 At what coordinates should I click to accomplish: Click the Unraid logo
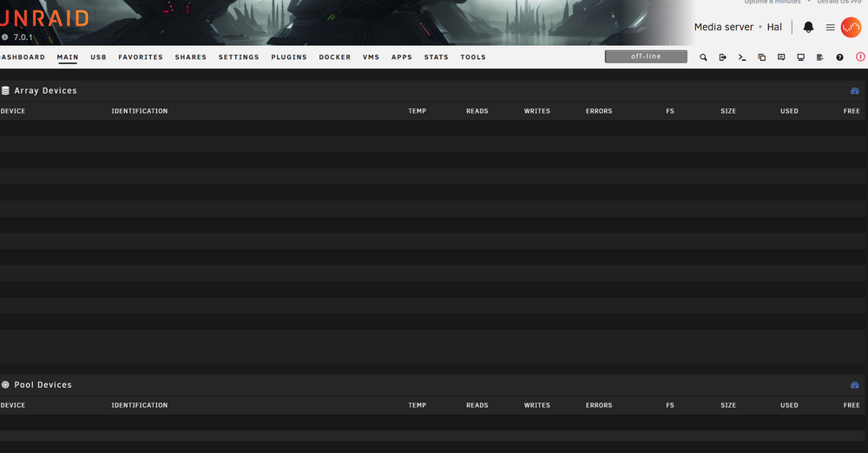[43, 19]
